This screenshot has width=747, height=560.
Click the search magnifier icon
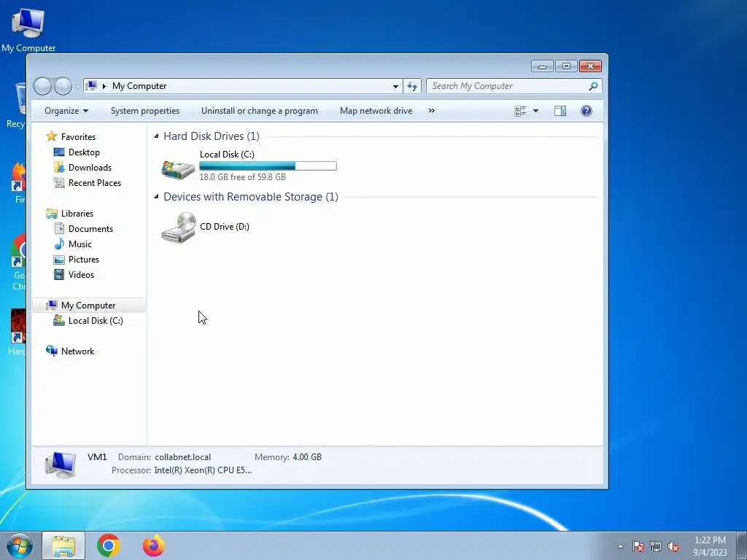tap(593, 86)
